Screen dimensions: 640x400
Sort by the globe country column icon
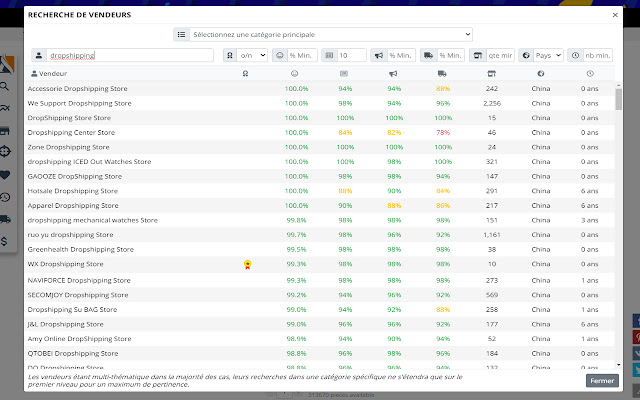pos(541,73)
